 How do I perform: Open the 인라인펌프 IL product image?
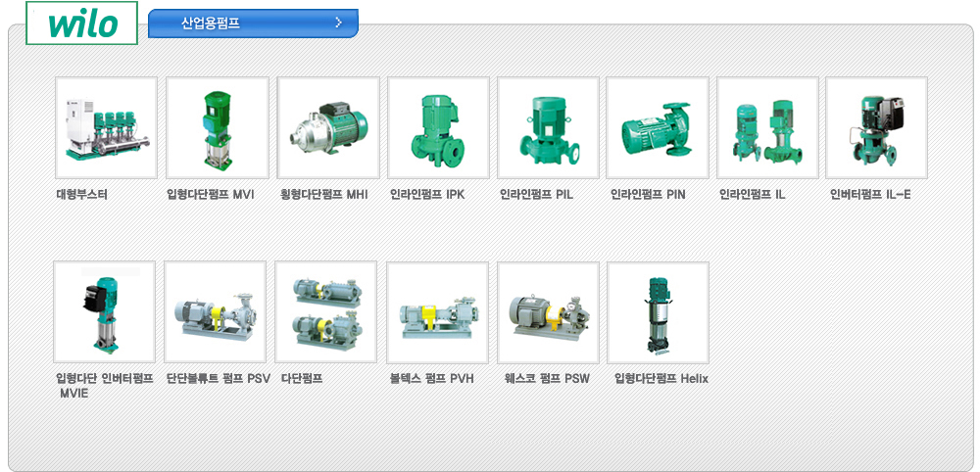[767, 127]
